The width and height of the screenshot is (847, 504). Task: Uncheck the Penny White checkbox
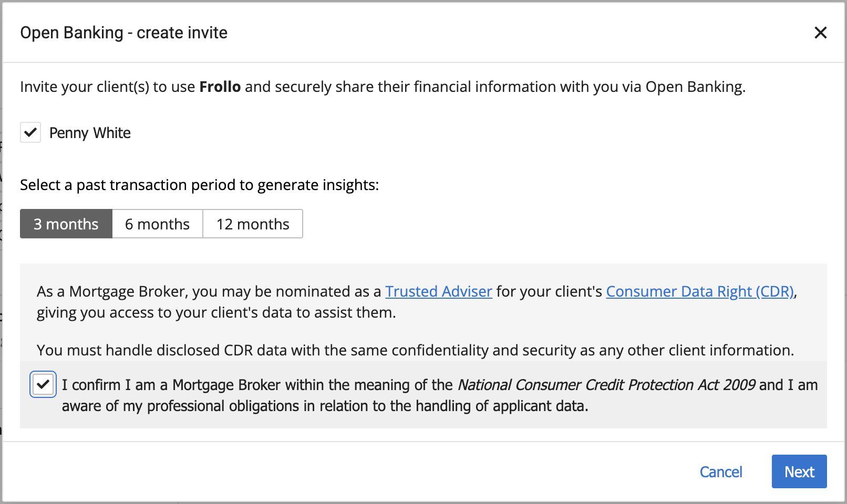[x=30, y=132]
